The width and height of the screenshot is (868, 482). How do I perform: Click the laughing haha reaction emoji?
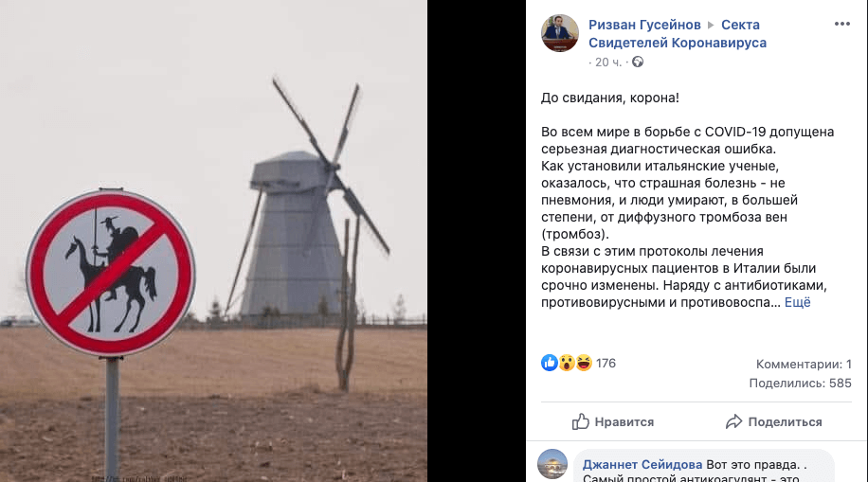(x=584, y=363)
